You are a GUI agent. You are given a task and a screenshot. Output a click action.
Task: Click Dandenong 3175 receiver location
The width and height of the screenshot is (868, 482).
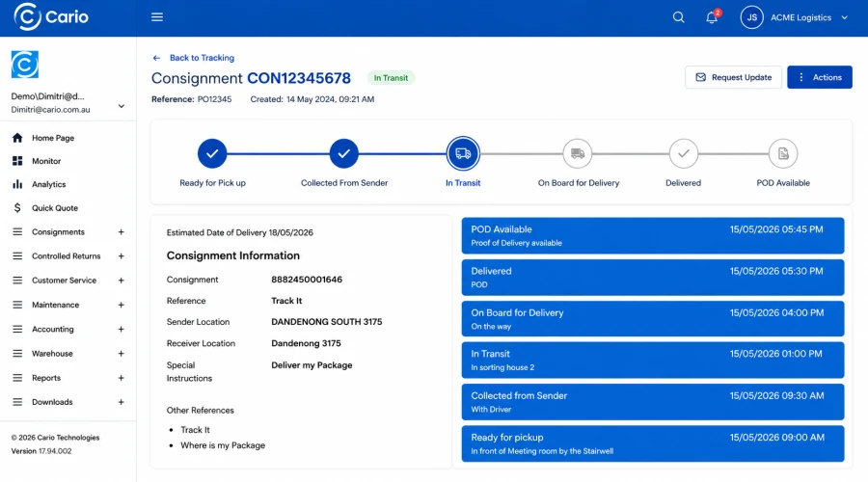306,343
